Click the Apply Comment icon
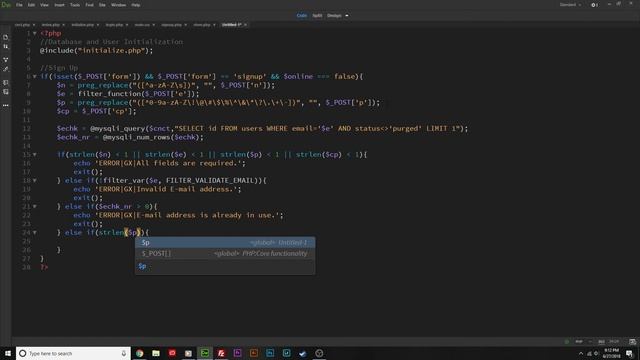 click(x=6, y=82)
